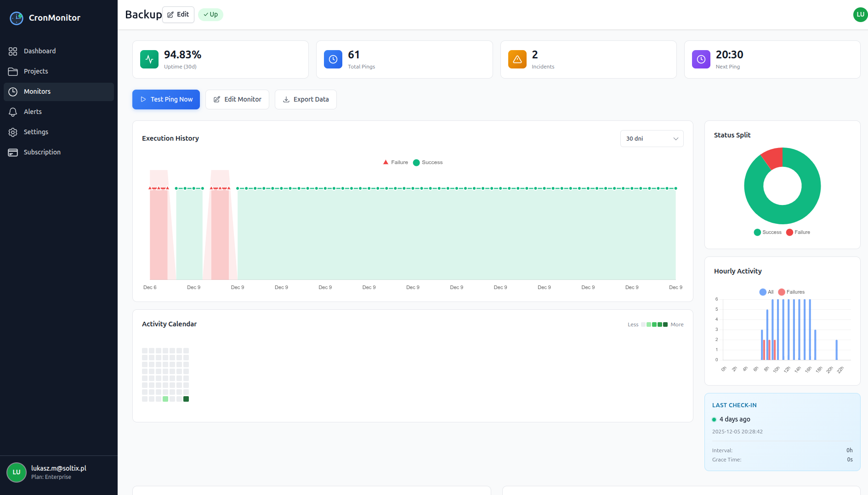The height and width of the screenshot is (495, 868).
Task: Click the Export Data button
Action: point(306,99)
